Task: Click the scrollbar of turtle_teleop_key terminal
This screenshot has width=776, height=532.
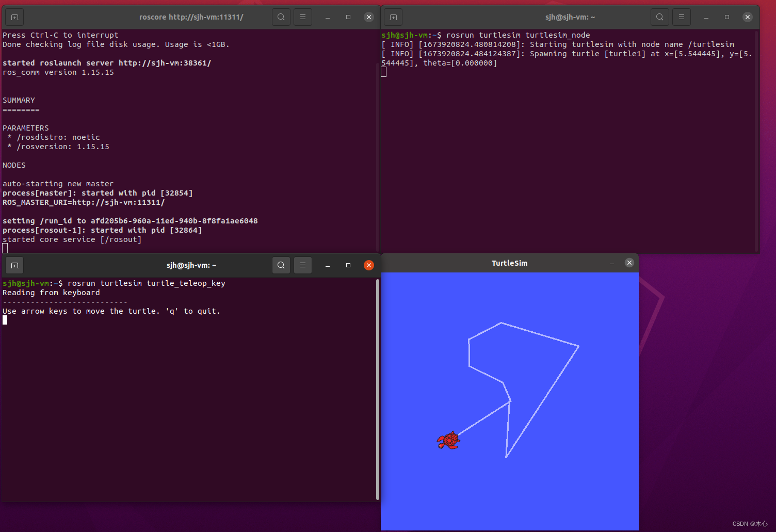Action: [378, 390]
